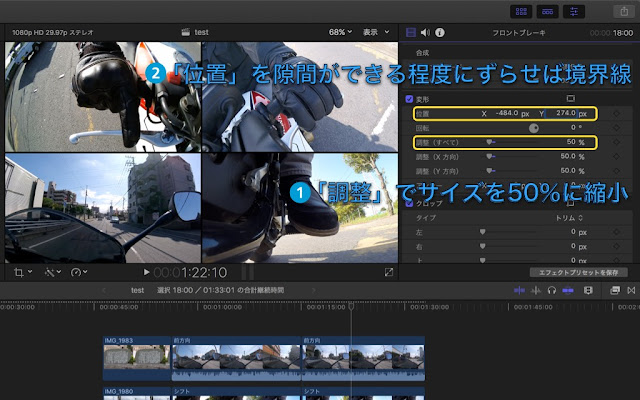
Task: Toggle the クロップ crop checkbox
Action: (409, 203)
